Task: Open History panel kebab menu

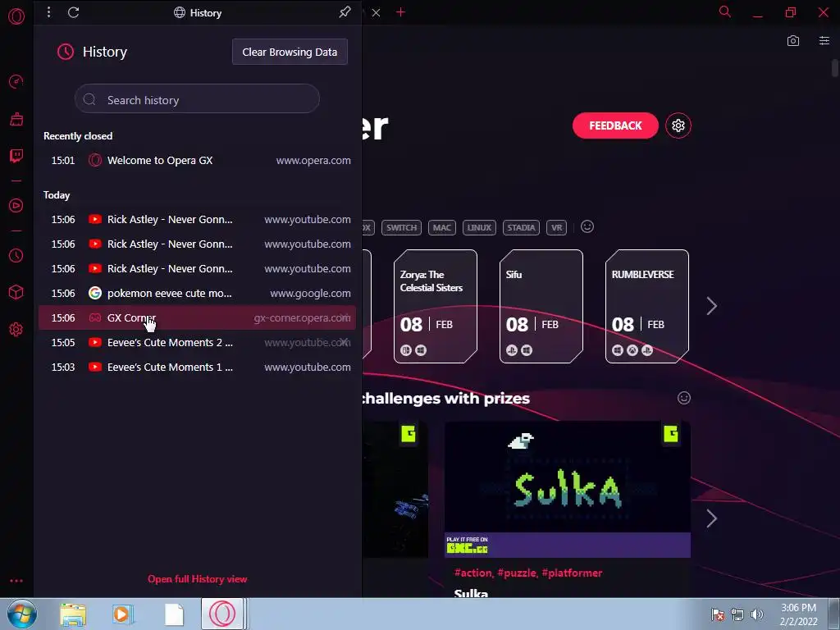Action: [48, 11]
